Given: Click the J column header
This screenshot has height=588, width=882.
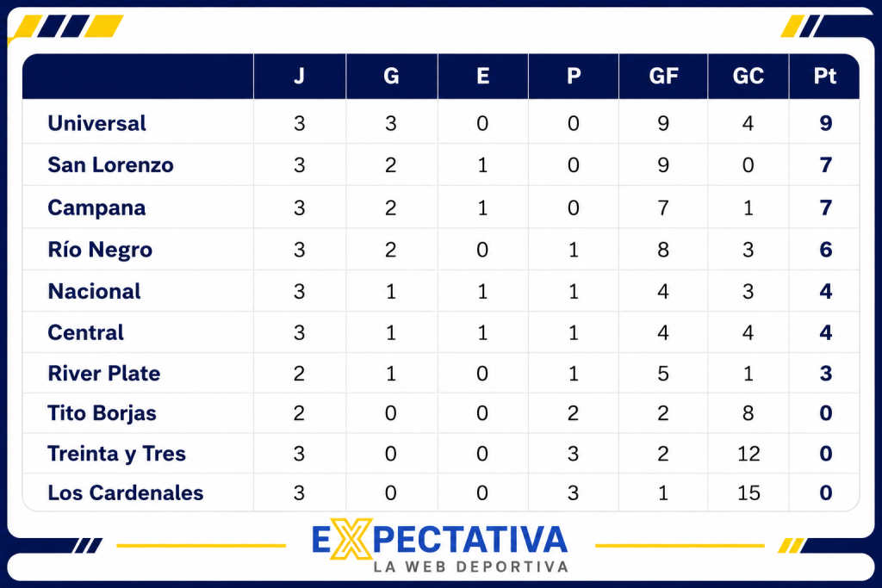Looking at the screenshot, I should (x=299, y=76).
